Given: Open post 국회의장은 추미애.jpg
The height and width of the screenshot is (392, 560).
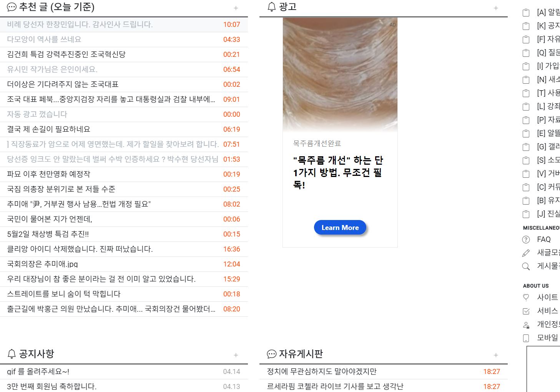Looking at the screenshot, I should pos(42,264).
